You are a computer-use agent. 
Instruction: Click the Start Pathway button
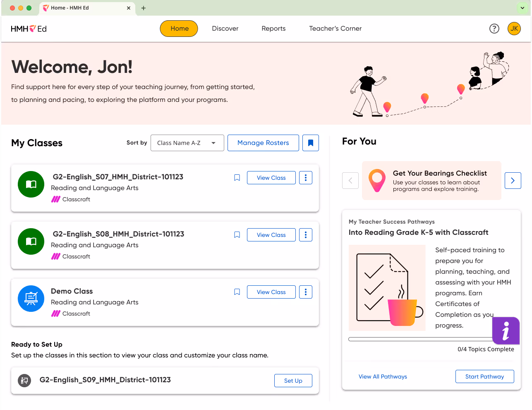[x=485, y=376]
